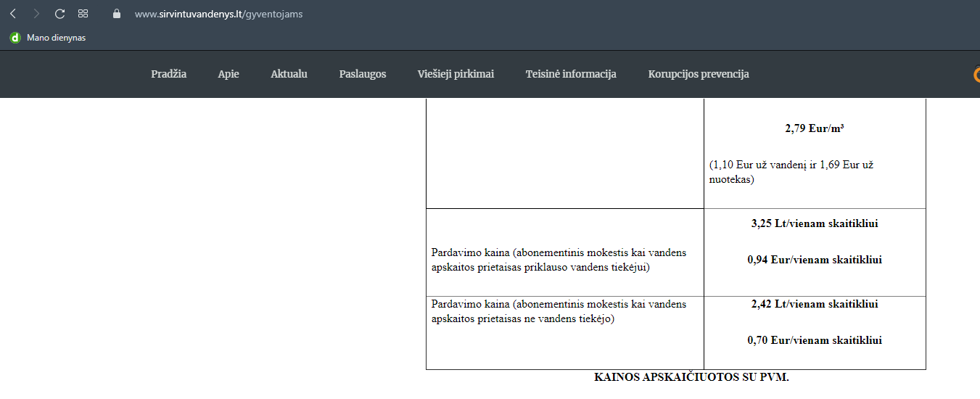Expand the Viešieji pirkimai menu
The width and height of the screenshot is (980, 399).
click(x=456, y=74)
